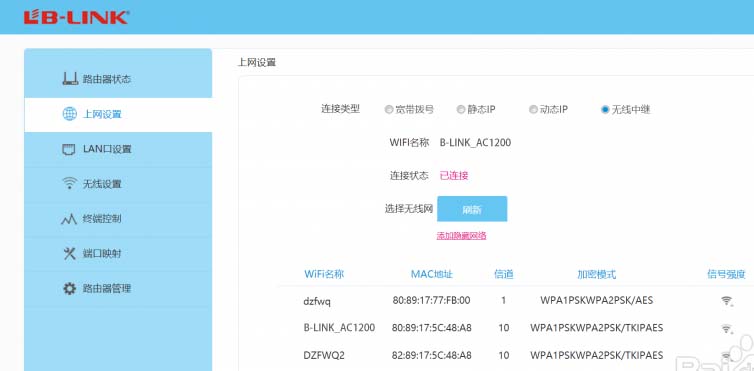Click channel value 1 for dzfwq
This screenshot has width=754, height=371.
tap(503, 300)
